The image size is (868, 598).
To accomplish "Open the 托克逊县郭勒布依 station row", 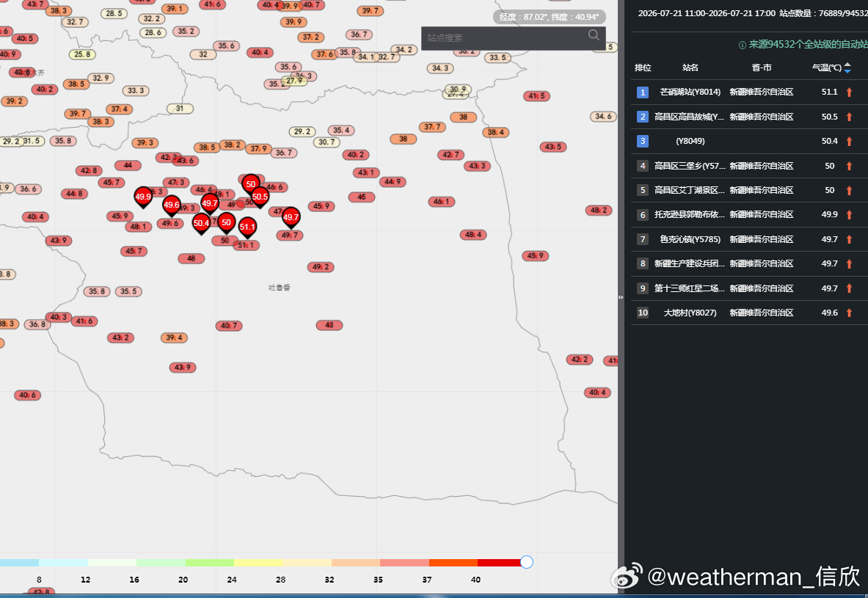I will pos(750,215).
